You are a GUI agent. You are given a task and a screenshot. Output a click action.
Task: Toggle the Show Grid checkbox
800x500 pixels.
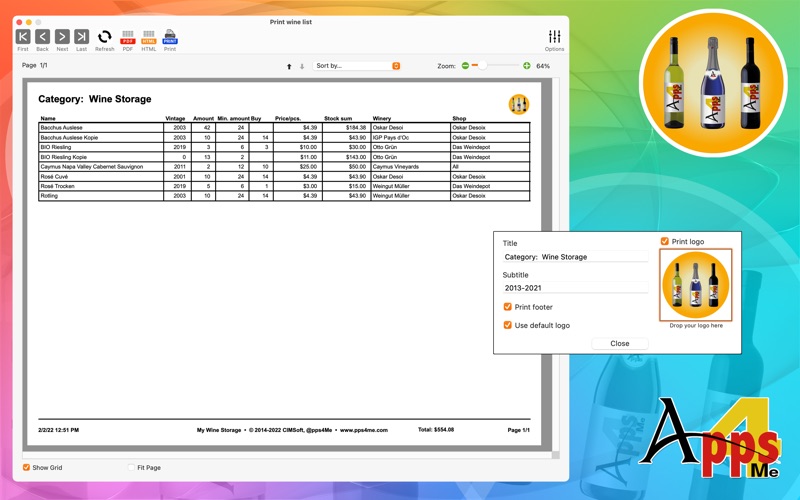click(26, 467)
